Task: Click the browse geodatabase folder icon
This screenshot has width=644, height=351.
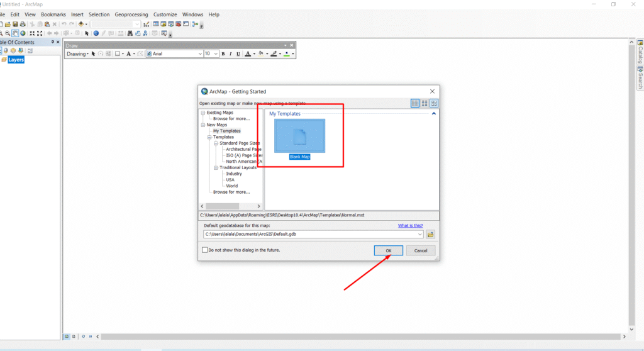Action: [x=430, y=234]
